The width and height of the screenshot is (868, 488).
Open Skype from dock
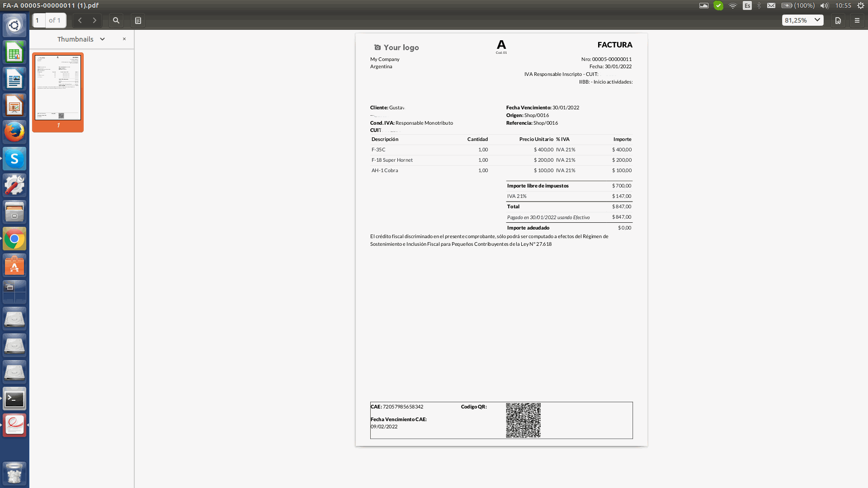pos(14,159)
